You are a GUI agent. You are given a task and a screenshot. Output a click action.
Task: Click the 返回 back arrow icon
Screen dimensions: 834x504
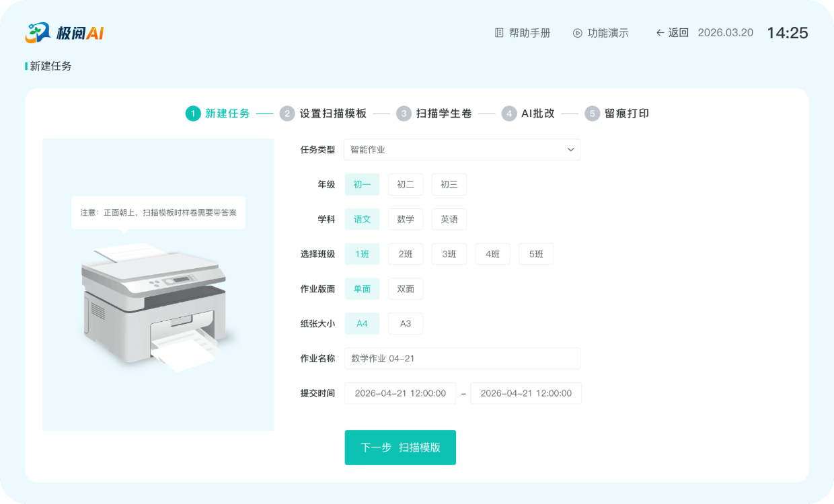tap(660, 32)
